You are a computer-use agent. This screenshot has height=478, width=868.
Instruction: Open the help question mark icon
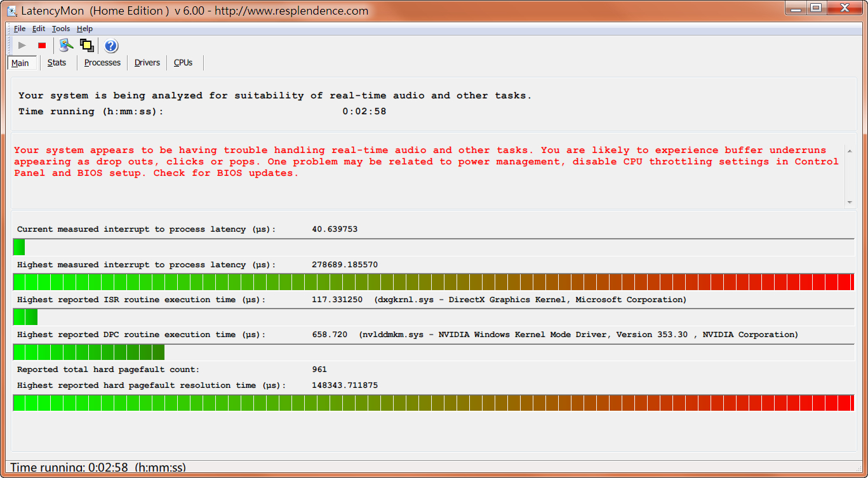click(111, 46)
